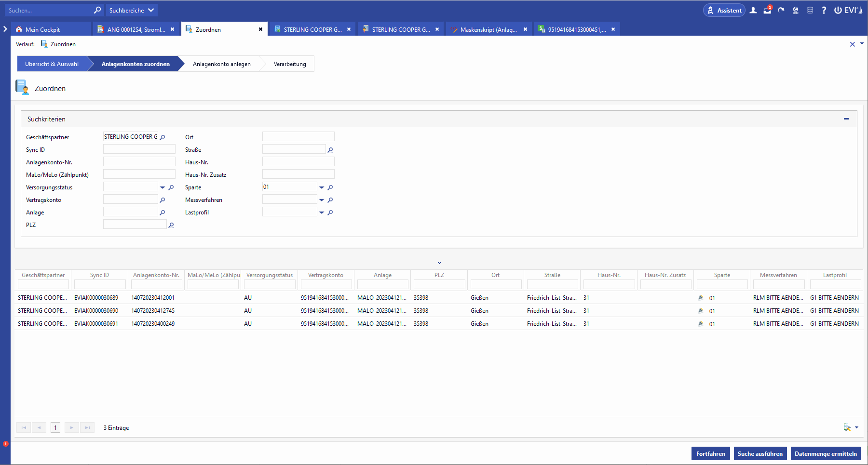Open PLZ lookup magnifier in search criteria
The image size is (868, 465).
171,225
